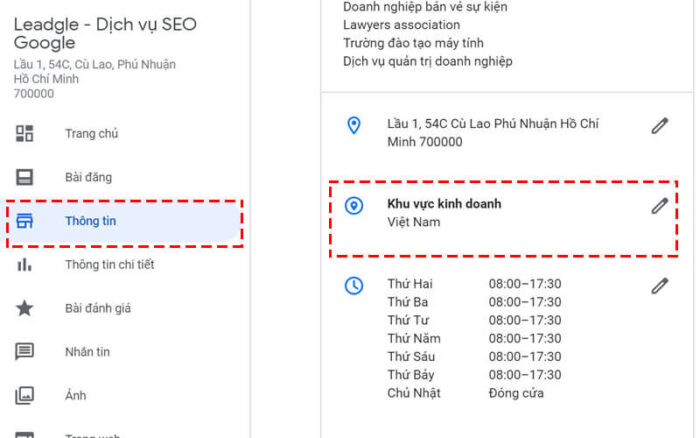Click the Thứ Sáu hours row
Viewport: 700px width, 438px height.
coord(474,357)
